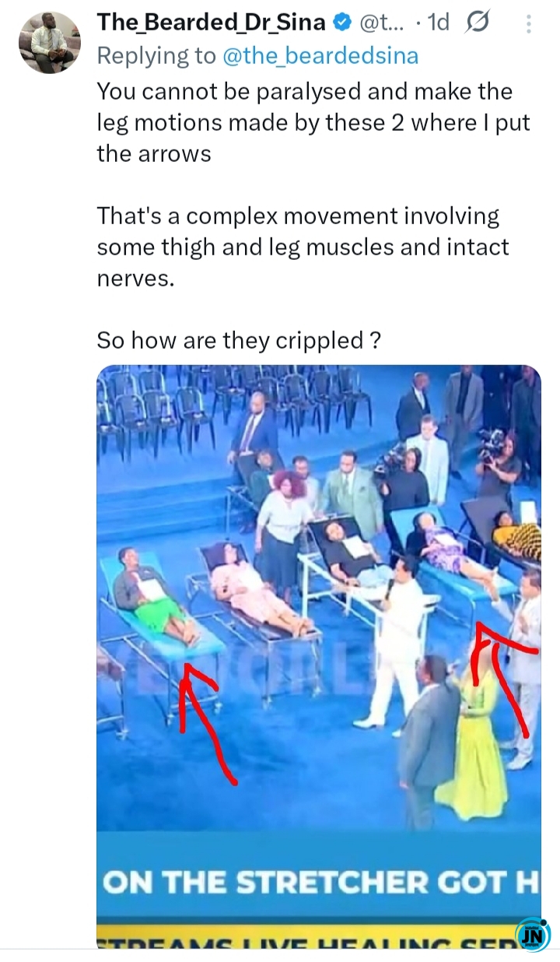Tap the slashed-circle icon beside the timestamp
Image resolution: width=560 pixels, height=962 pixels.
coord(476,24)
